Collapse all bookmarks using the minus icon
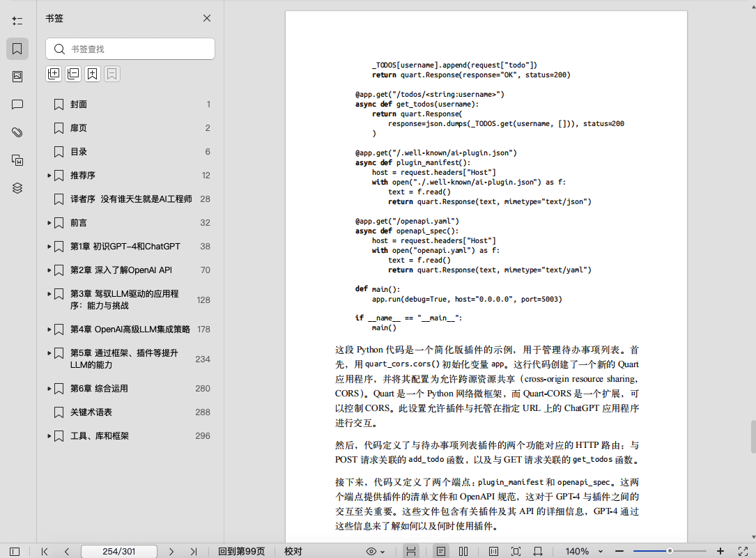 pos(73,74)
